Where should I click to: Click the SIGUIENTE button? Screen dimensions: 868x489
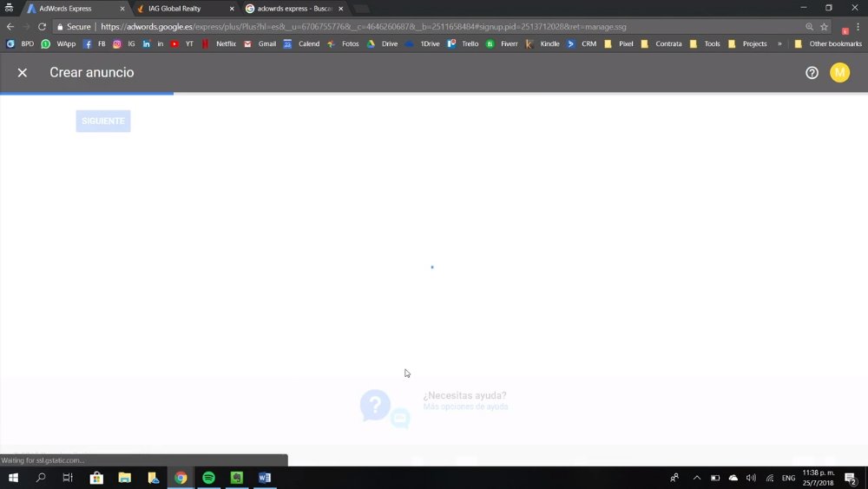pos(103,121)
